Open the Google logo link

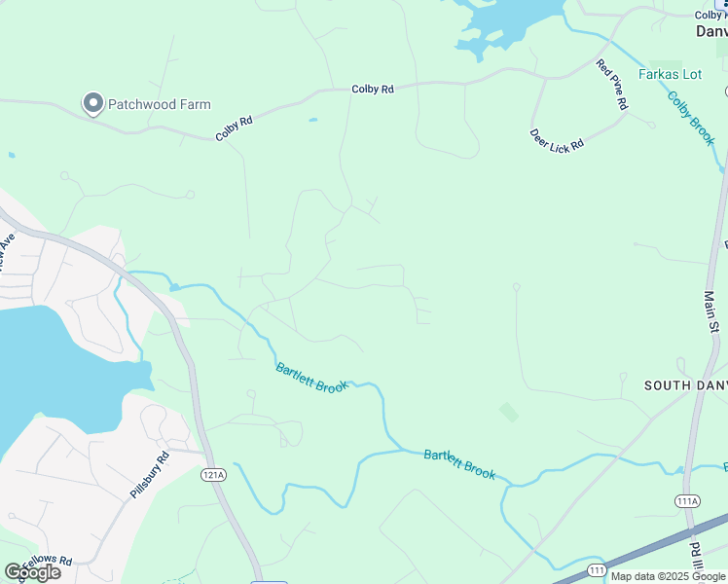pyautogui.click(x=33, y=572)
